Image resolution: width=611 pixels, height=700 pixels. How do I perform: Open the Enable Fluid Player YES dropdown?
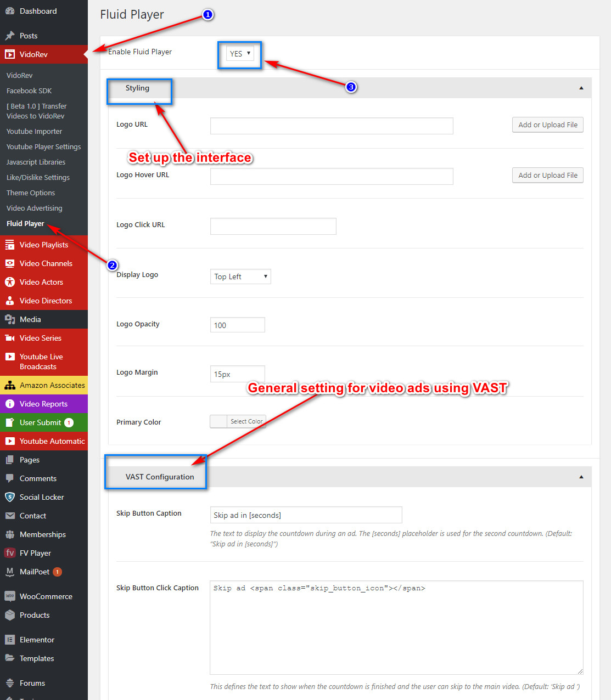(240, 54)
